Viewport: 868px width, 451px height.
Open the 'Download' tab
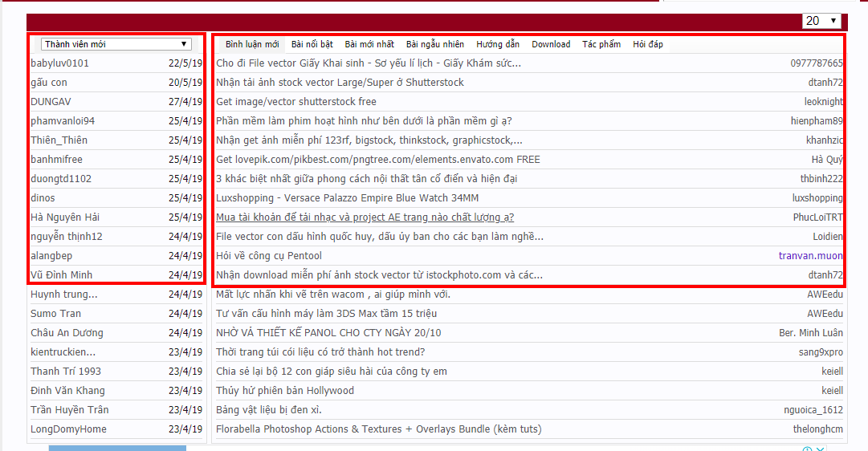tap(551, 44)
